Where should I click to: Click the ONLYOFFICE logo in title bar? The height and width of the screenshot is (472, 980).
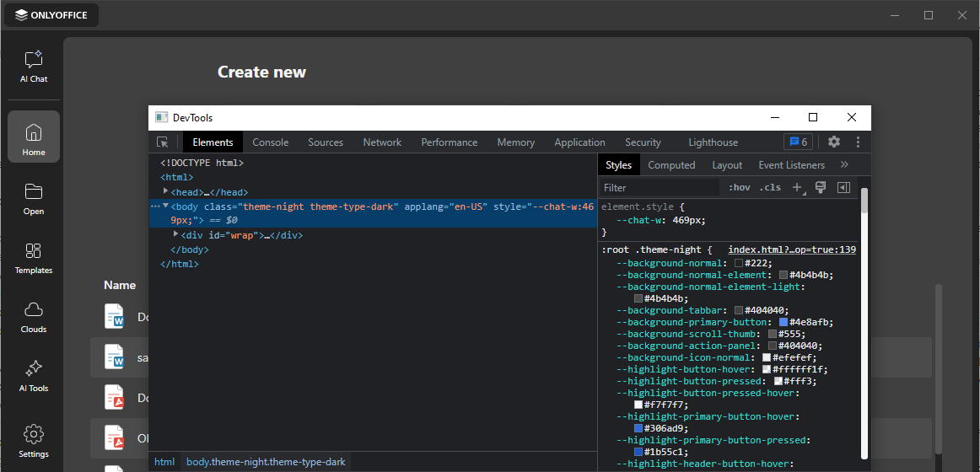51,15
